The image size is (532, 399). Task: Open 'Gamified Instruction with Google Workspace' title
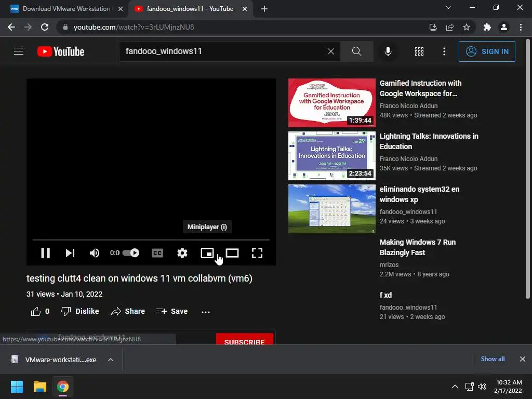(421, 88)
